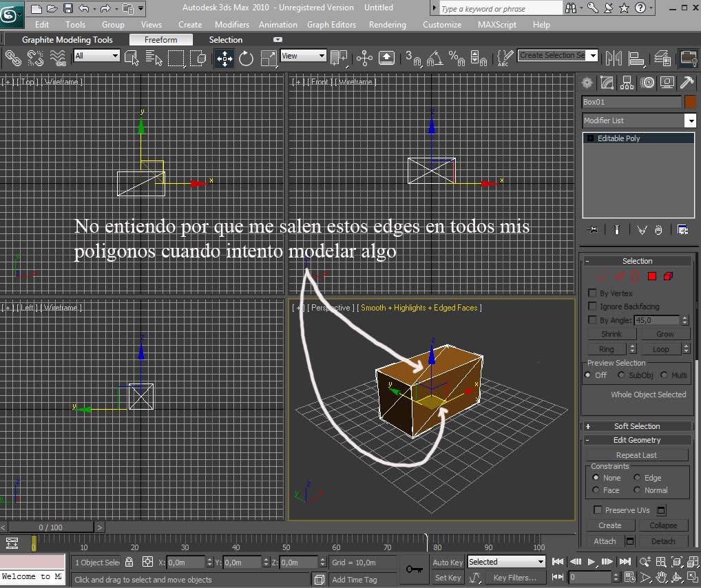Toggle Window/Crossing selection mode
701x588 pixels.
point(198,59)
